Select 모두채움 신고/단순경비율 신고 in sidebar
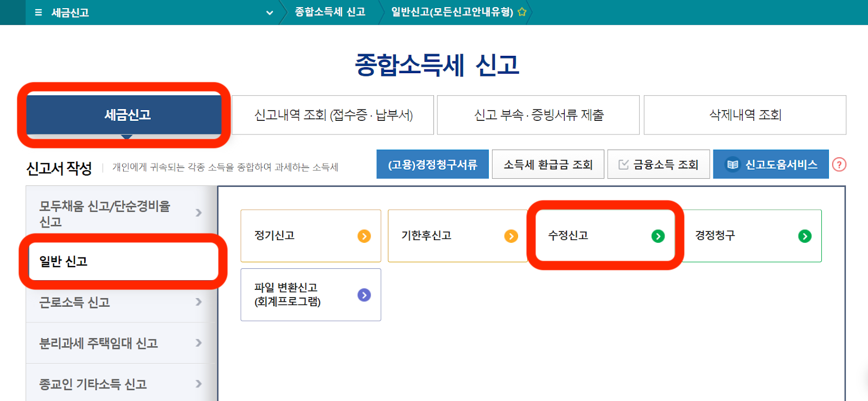 click(x=122, y=214)
